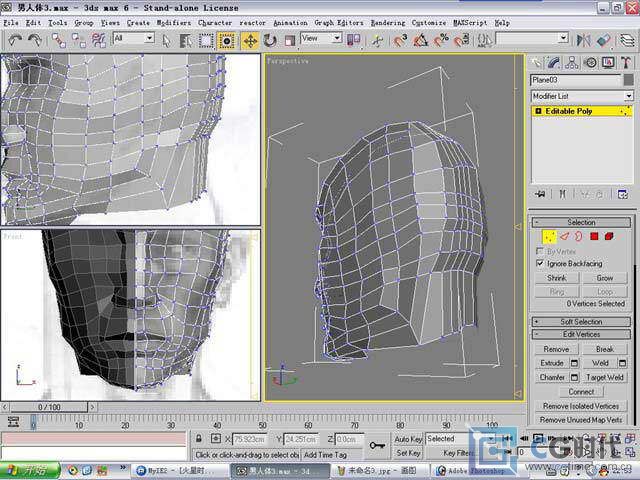The image size is (640, 480).
Task: Open the Named Selection Sets dropdown
Action: click(x=563, y=38)
